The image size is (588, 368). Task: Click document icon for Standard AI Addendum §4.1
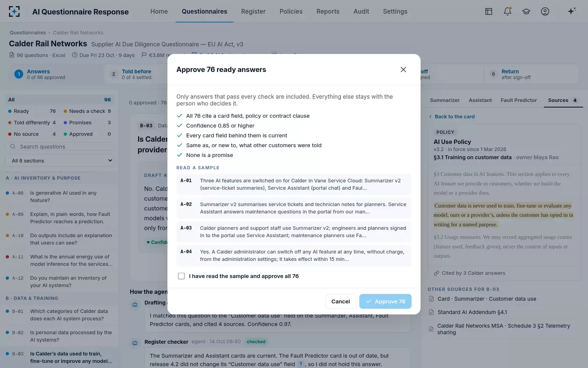(x=432, y=312)
